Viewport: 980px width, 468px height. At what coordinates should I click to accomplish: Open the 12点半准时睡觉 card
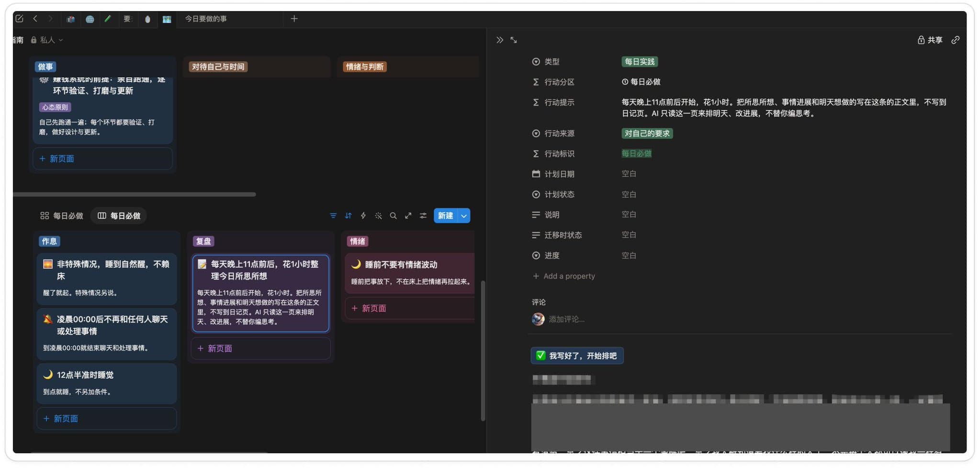click(x=107, y=383)
